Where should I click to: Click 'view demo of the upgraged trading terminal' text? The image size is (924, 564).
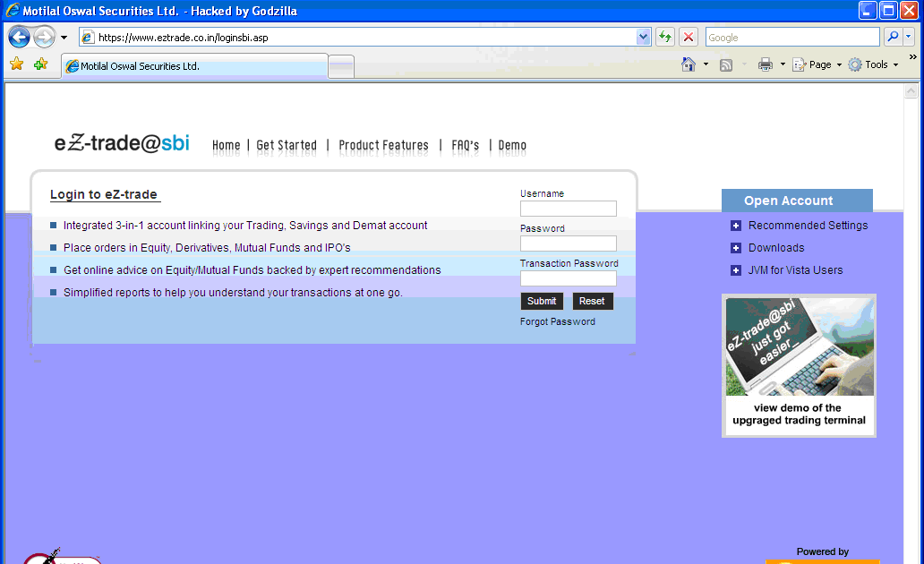pyautogui.click(x=799, y=414)
